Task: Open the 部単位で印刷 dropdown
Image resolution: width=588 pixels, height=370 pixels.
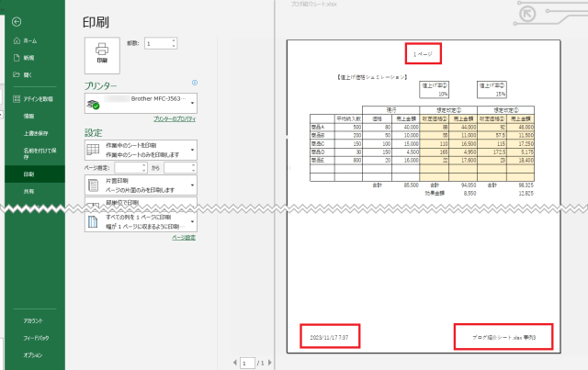Action: [141, 202]
